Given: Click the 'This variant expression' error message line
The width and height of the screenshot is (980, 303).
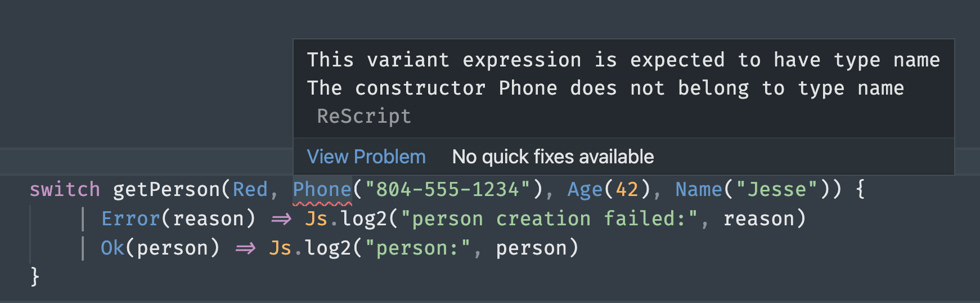Looking at the screenshot, I should (623, 60).
